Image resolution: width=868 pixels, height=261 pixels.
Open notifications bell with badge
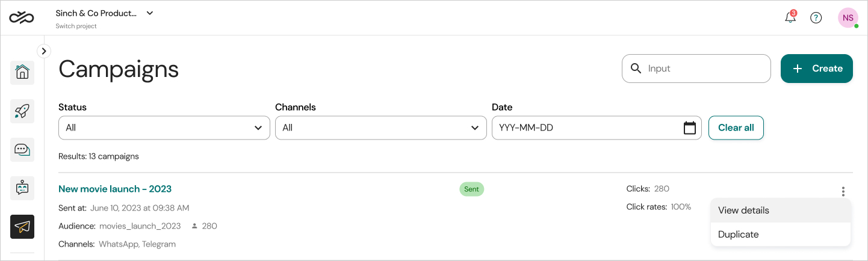[x=790, y=17]
